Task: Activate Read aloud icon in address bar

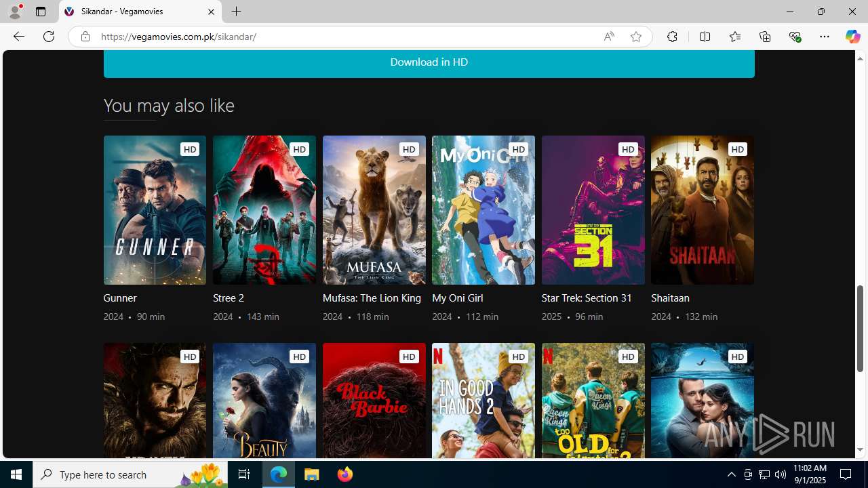Action: pyautogui.click(x=609, y=37)
